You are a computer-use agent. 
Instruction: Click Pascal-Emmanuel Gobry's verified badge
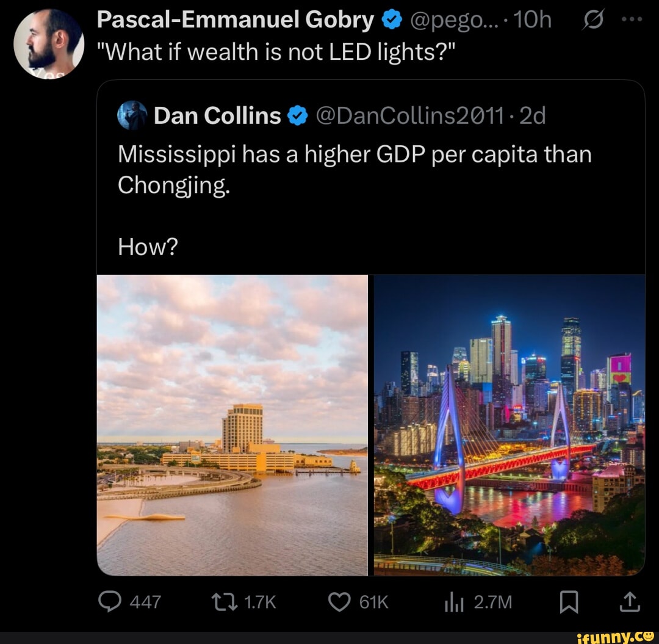pyautogui.click(x=392, y=21)
